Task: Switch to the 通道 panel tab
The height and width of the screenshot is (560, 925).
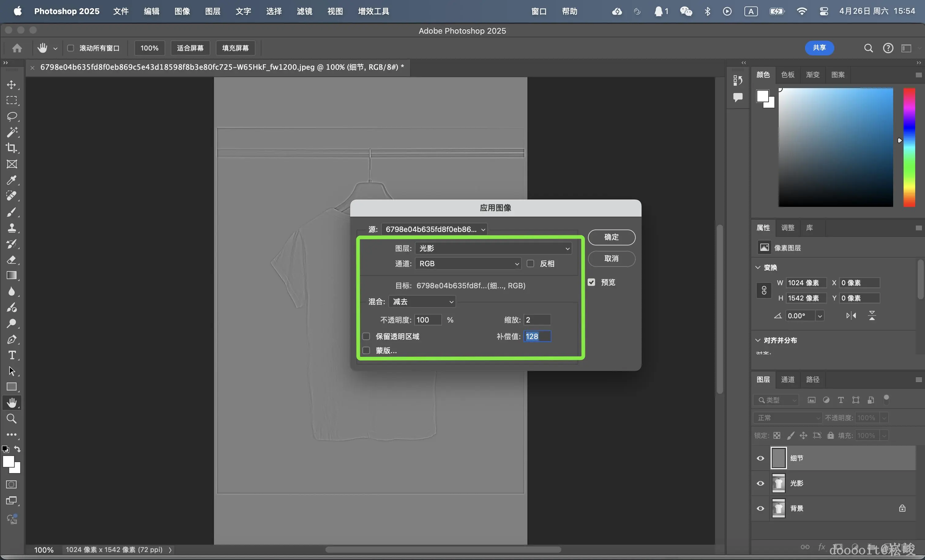Action: tap(787, 379)
